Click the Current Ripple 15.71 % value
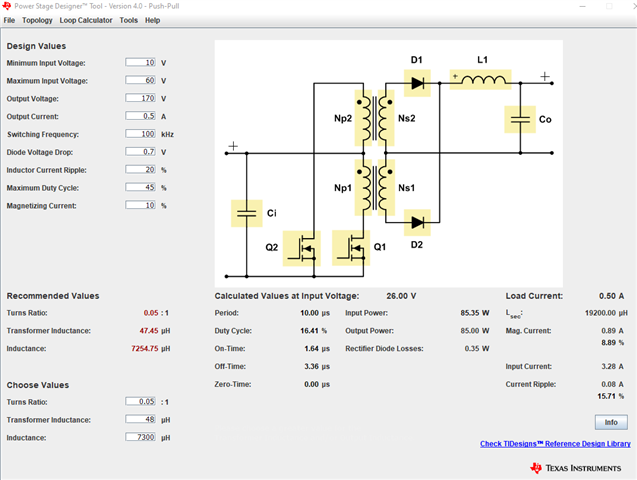The height and width of the screenshot is (480, 637). tap(611, 396)
